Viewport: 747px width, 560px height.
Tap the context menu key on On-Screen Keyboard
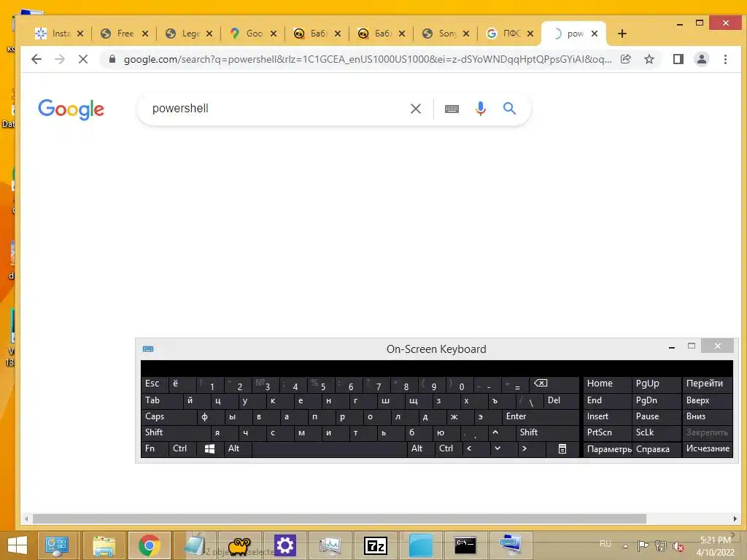pyautogui.click(x=562, y=448)
